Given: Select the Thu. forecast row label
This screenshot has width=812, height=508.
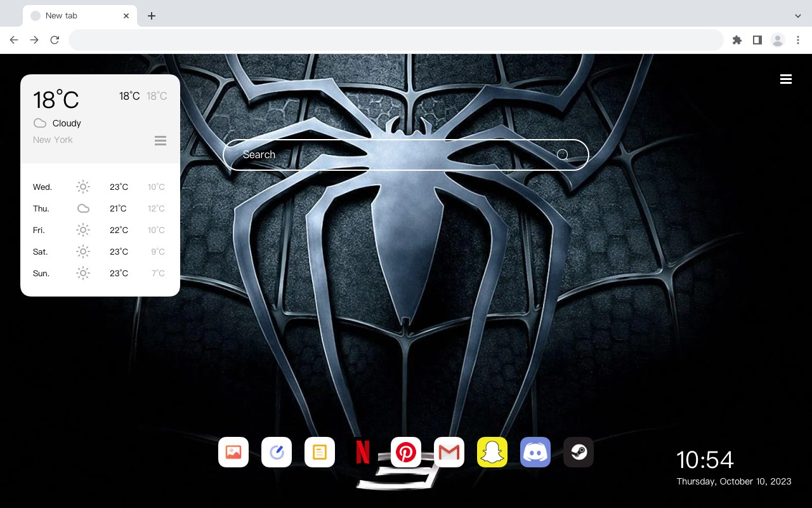Looking at the screenshot, I should [41, 208].
